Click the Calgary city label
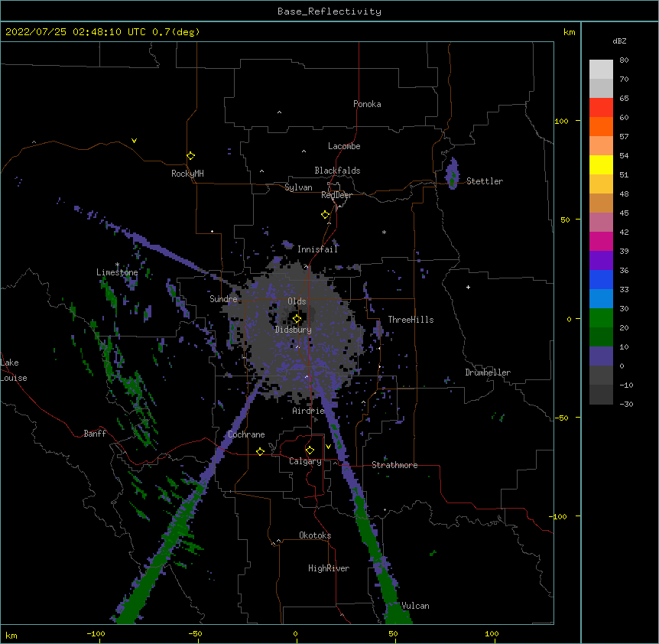The image size is (659, 644). point(305,461)
